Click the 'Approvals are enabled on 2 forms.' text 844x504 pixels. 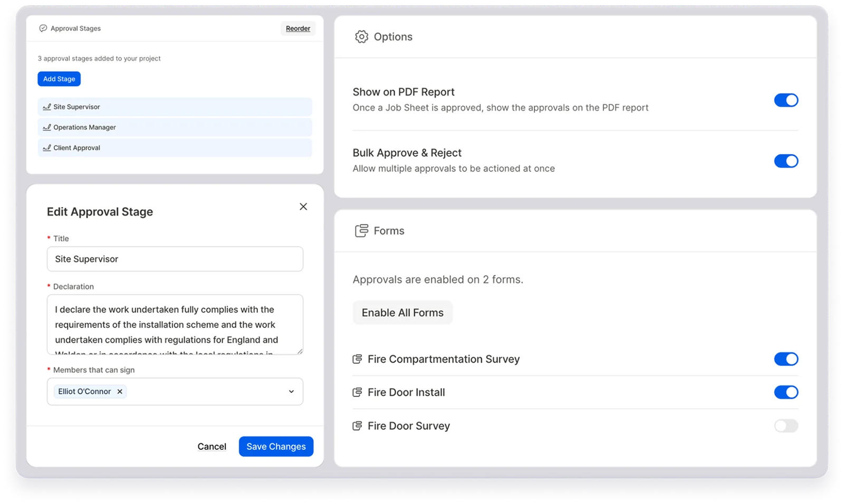pos(438,279)
